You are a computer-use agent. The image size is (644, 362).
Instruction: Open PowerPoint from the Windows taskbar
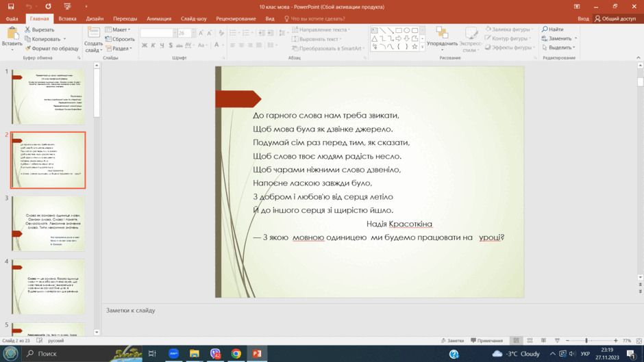pyautogui.click(x=257, y=353)
